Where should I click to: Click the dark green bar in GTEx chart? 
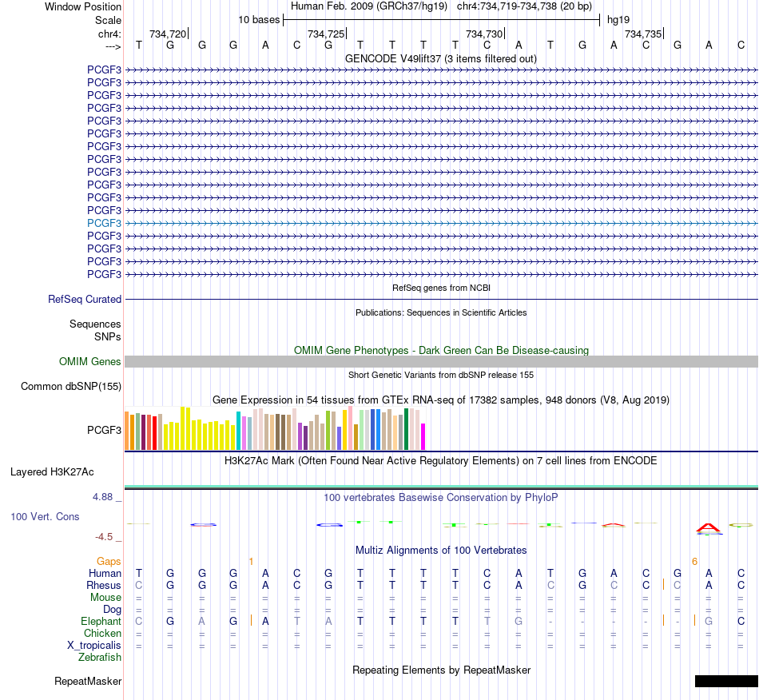pos(407,429)
